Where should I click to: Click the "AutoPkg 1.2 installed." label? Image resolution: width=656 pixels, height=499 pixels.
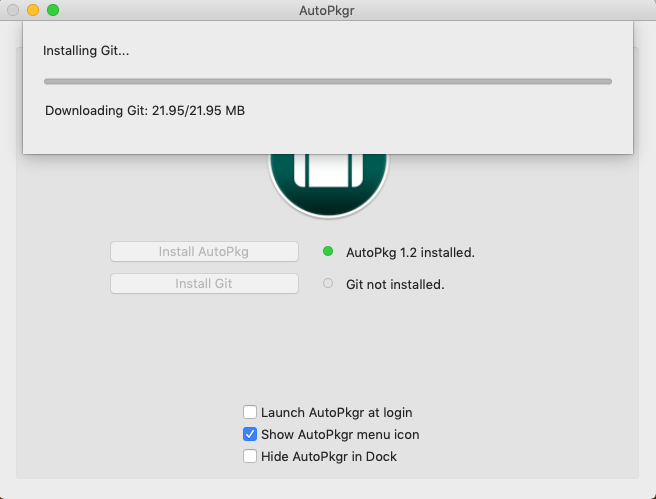click(x=410, y=252)
